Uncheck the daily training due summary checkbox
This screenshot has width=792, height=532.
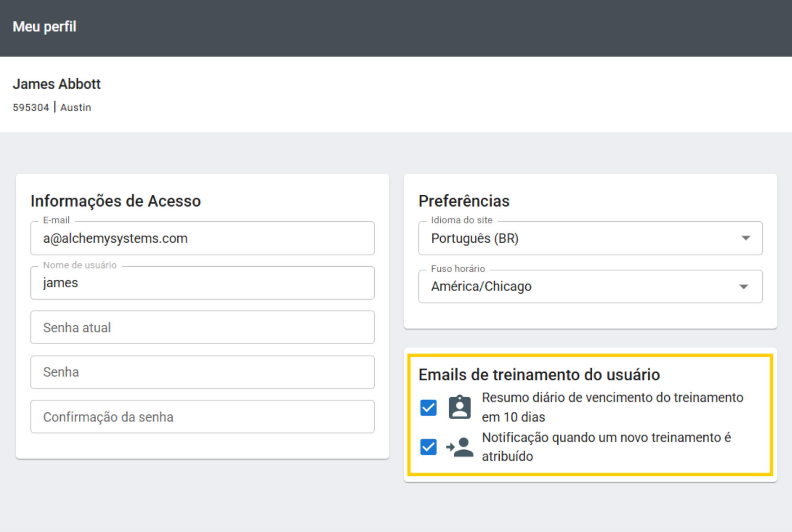pos(428,408)
